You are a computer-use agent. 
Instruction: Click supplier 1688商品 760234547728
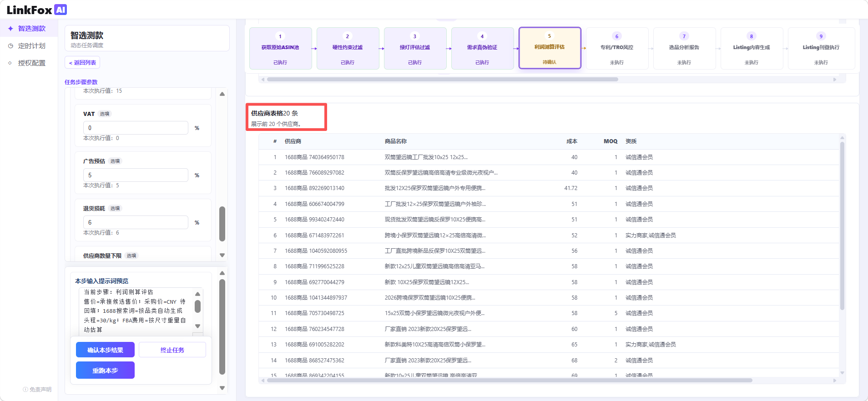(x=314, y=329)
